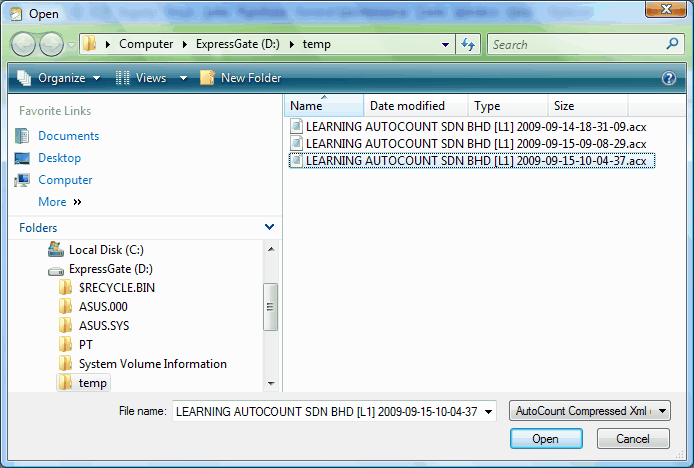The height and width of the screenshot is (468, 694).
Task: Sort by Size column header
Action: pyautogui.click(x=588, y=106)
